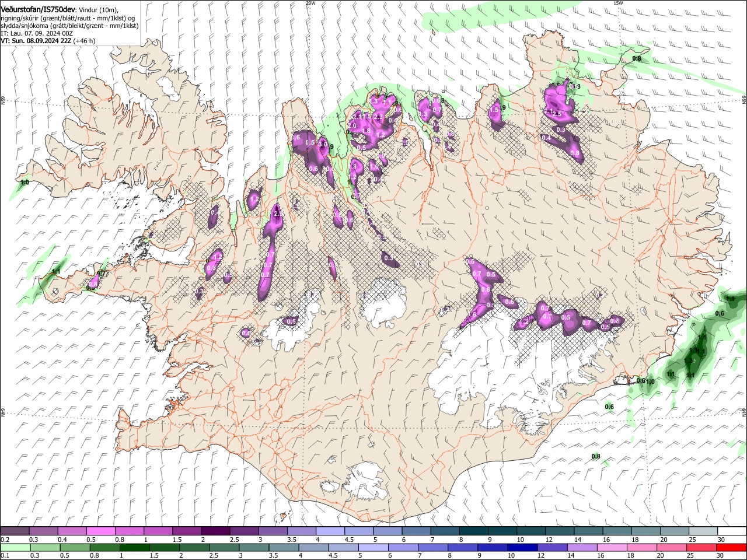
Task: Click the palest green first swatch in lower legend row
Action: pos(15,547)
